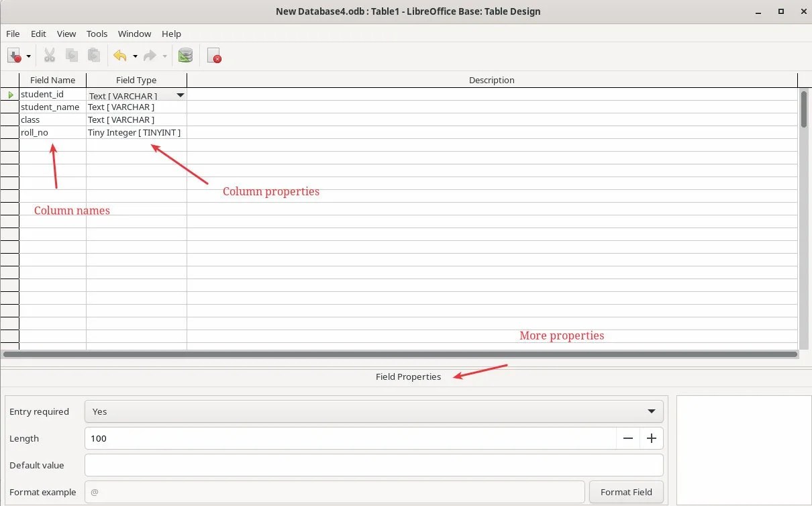
Task: Click inside the Default value field
Action: [x=373, y=464]
